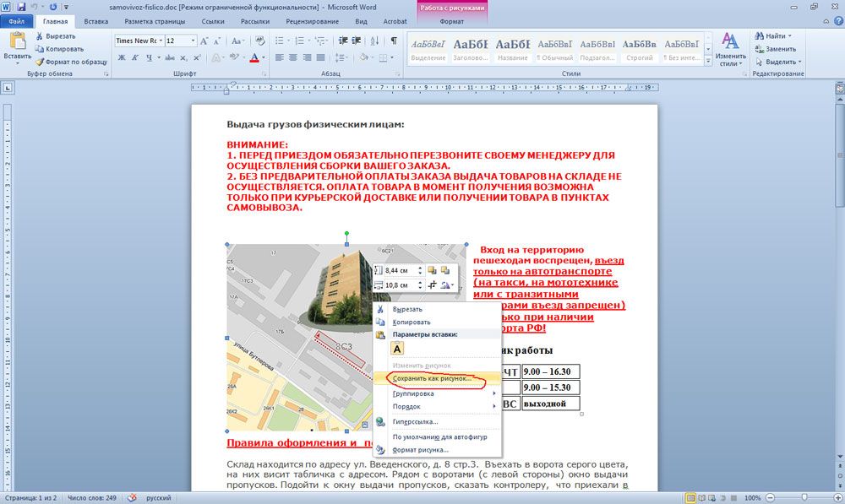
Task: Open the Вставка ribbon tab
Action: [x=96, y=20]
